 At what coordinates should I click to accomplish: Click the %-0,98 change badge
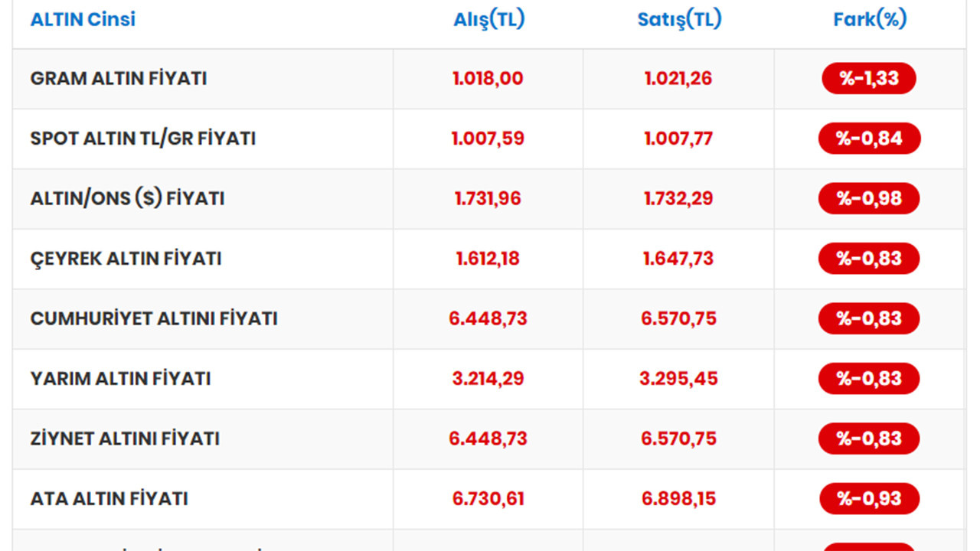pyautogui.click(x=869, y=199)
